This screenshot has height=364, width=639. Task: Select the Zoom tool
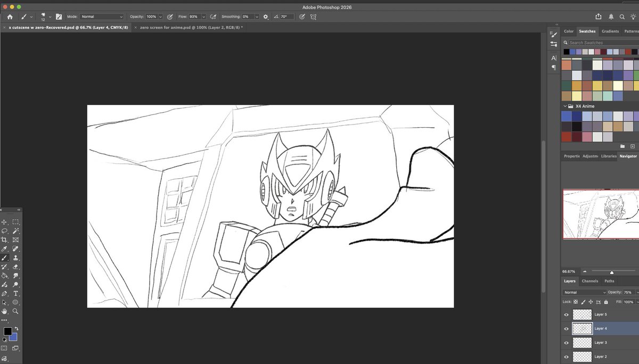click(x=15, y=311)
